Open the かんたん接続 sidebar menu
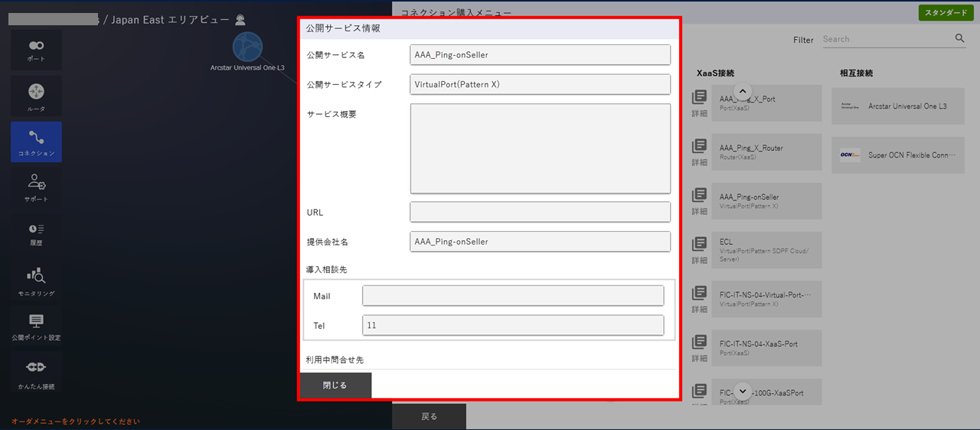Image resolution: width=980 pixels, height=430 pixels. click(x=36, y=373)
